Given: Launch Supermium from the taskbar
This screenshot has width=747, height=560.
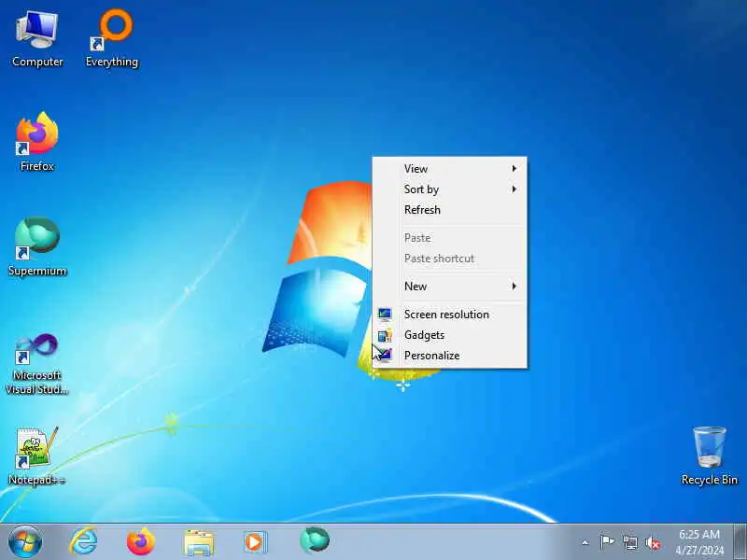Looking at the screenshot, I should pos(315,541).
